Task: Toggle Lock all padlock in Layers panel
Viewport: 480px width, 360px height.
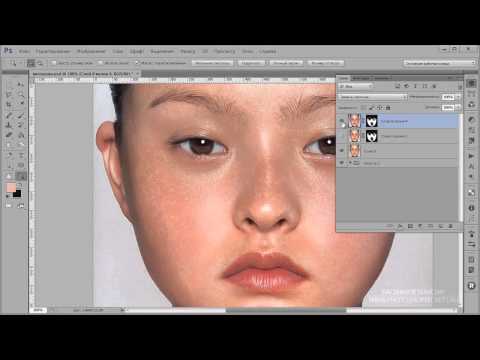Action: pyautogui.click(x=388, y=108)
